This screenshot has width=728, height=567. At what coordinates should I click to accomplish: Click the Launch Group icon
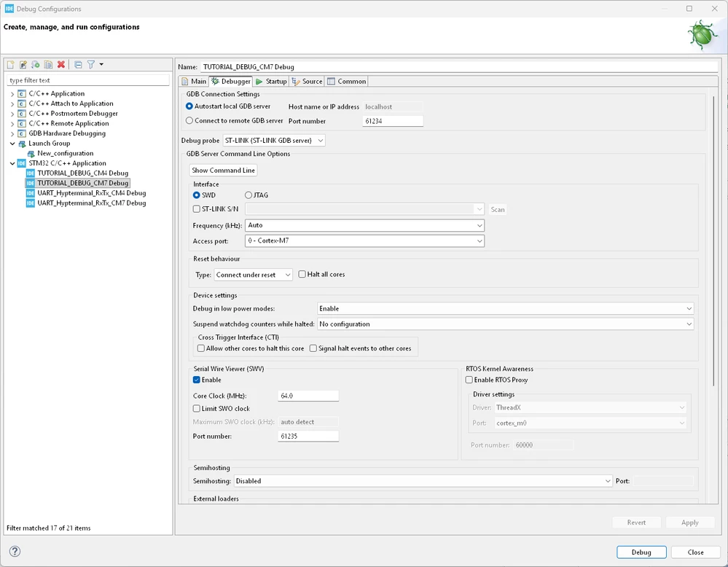(21, 144)
